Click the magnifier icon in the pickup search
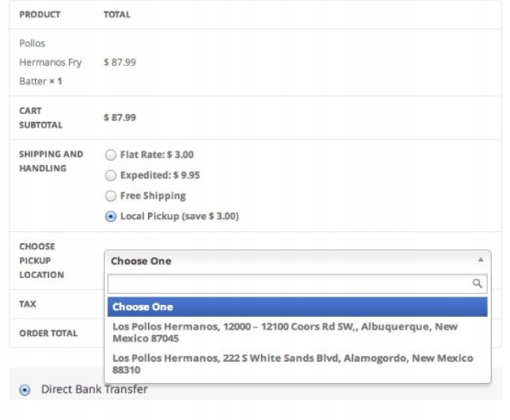Screen dimensions: 510x420 pyautogui.click(x=477, y=283)
